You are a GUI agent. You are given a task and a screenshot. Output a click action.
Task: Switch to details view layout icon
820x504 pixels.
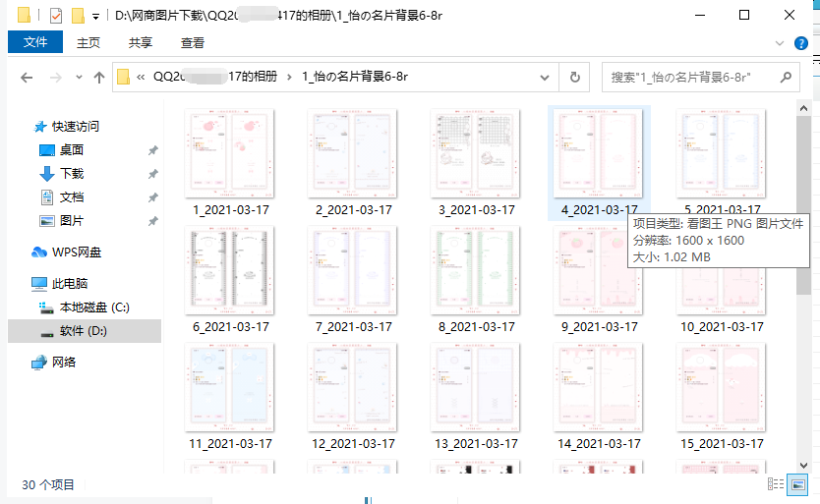(775, 484)
